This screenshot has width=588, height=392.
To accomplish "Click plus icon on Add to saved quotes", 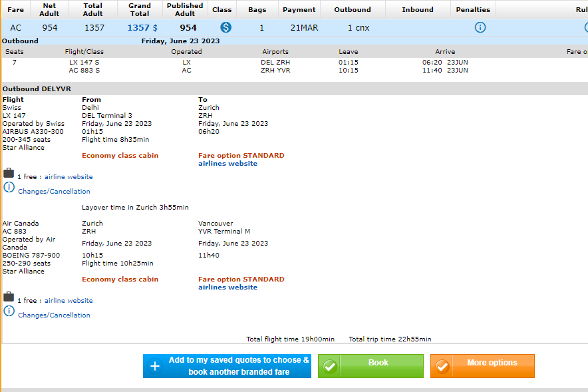I will coord(155,366).
